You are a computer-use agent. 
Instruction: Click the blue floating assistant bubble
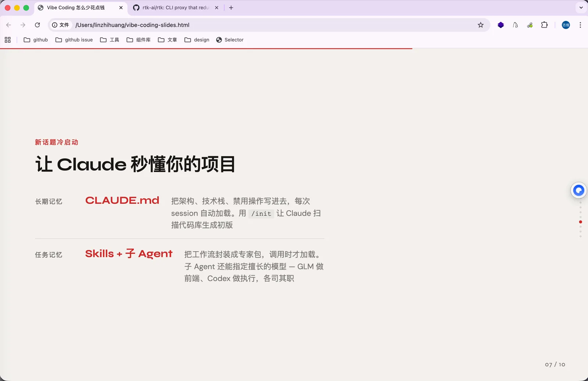(x=578, y=190)
